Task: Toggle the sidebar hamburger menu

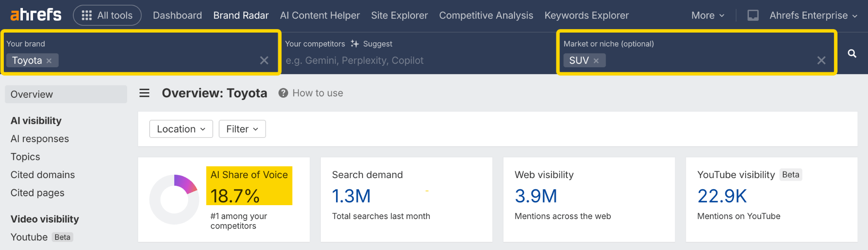Action: (145, 93)
